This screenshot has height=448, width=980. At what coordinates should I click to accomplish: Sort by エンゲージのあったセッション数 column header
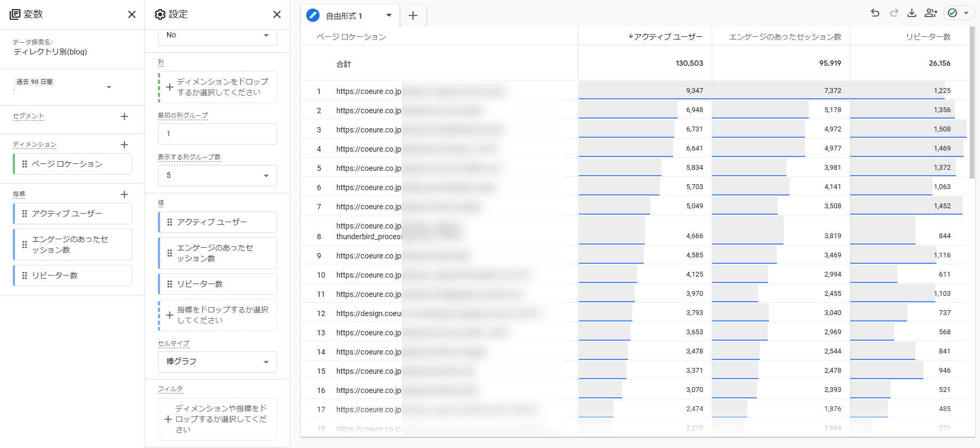point(785,37)
